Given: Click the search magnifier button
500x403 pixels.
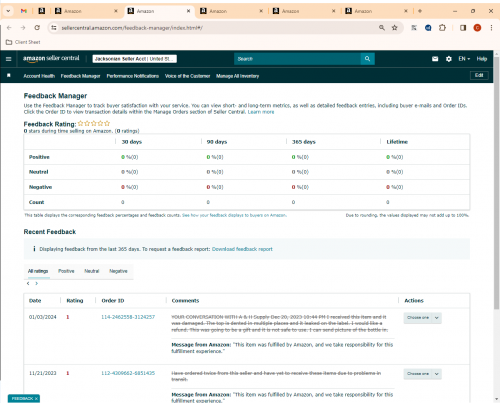Looking at the screenshot, I should tap(367, 59).
